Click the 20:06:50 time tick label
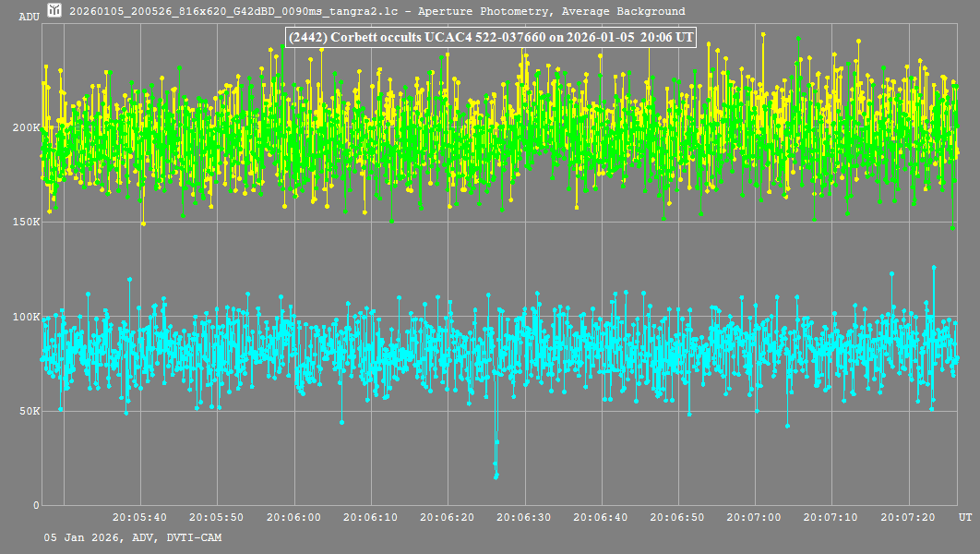 [x=678, y=517]
